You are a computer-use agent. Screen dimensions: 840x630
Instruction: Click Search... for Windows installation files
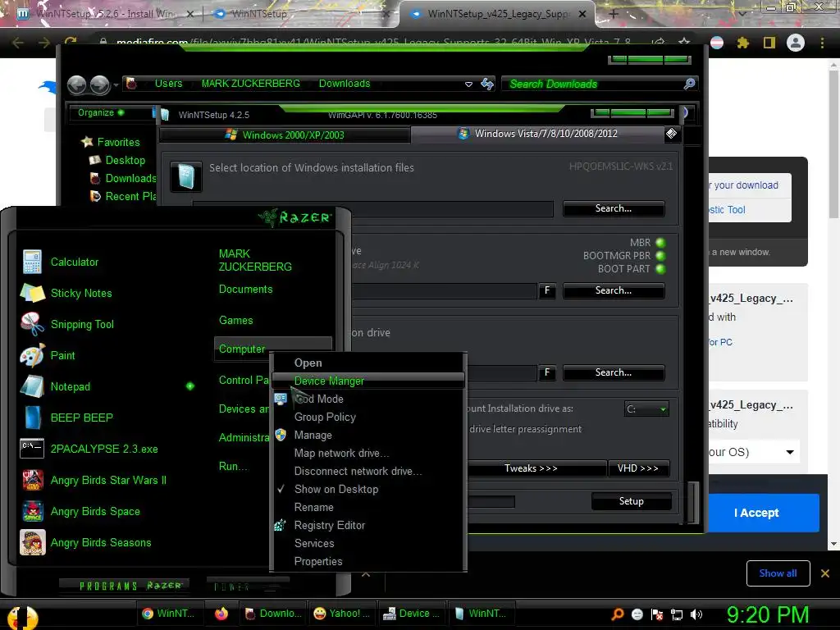click(x=614, y=208)
